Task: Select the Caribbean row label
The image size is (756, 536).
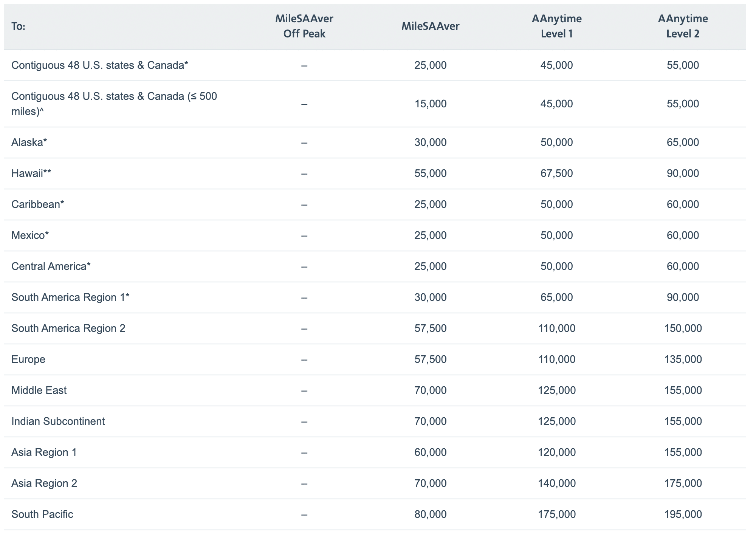Action: (38, 204)
